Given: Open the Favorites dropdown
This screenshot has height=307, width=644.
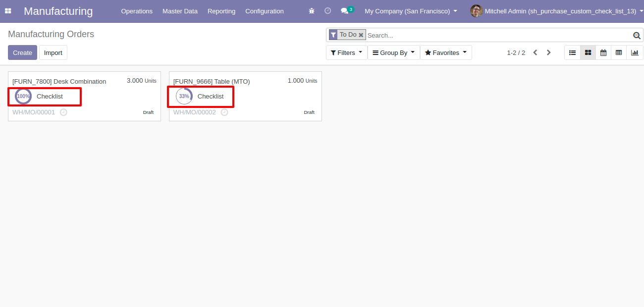Looking at the screenshot, I should coord(446,52).
